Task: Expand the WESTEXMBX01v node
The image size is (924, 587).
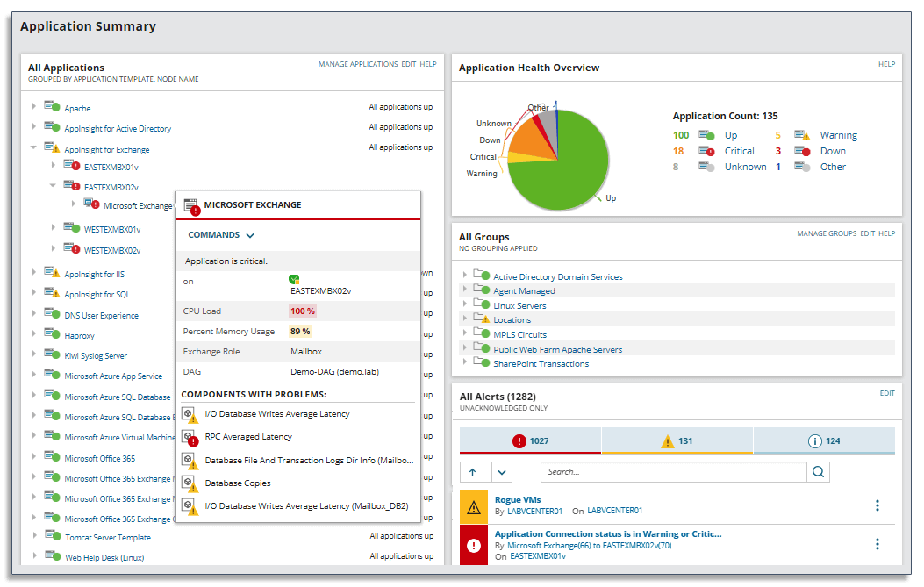Action: pos(53,227)
